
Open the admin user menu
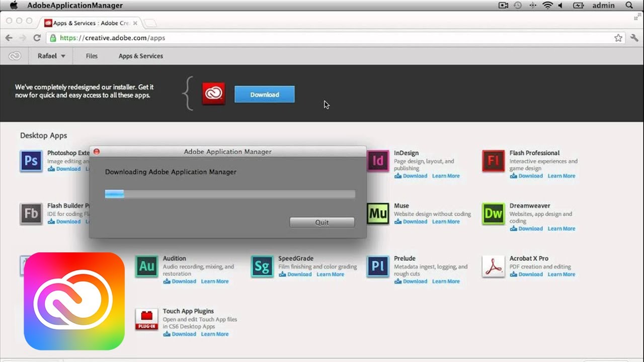604,6
